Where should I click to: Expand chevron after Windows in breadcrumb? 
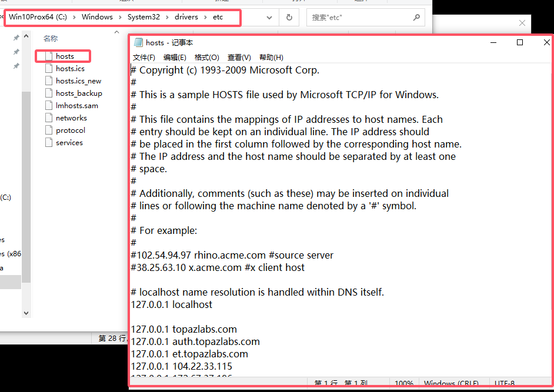coord(120,17)
